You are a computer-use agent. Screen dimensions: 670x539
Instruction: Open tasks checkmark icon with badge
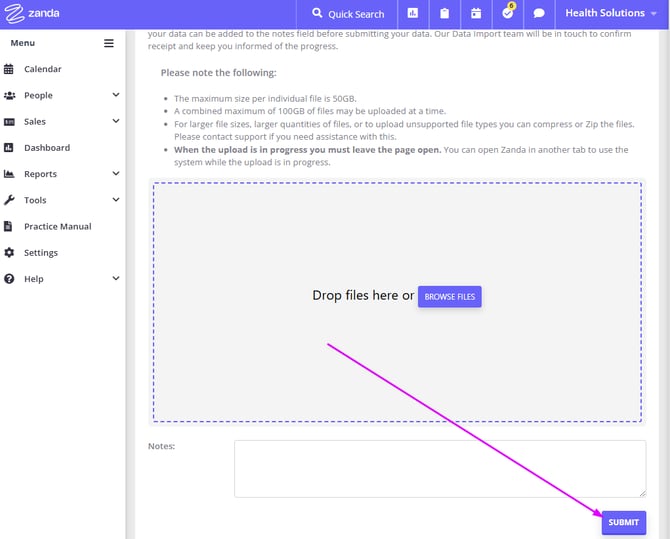[508, 14]
